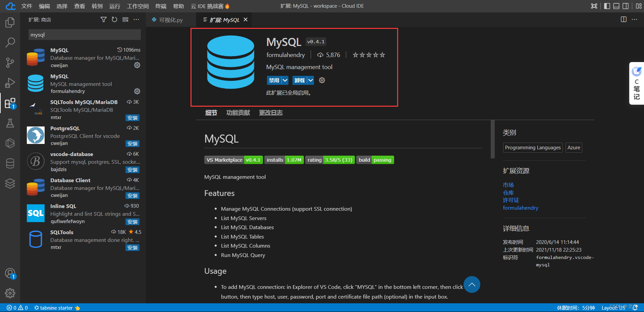Open the 仓库 repository link

click(508, 193)
